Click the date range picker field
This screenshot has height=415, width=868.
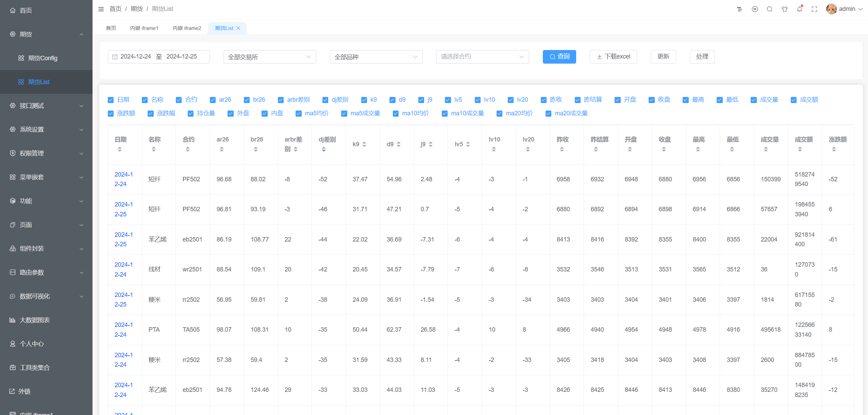click(x=158, y=57)
